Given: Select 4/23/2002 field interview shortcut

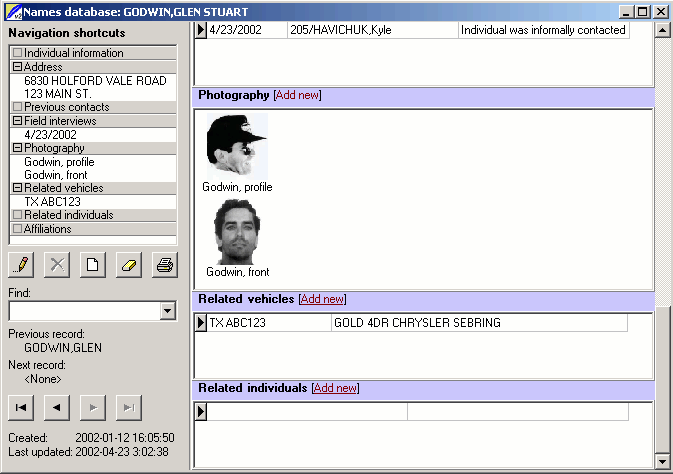Looking at the screenshot, I should coord(50,134).
